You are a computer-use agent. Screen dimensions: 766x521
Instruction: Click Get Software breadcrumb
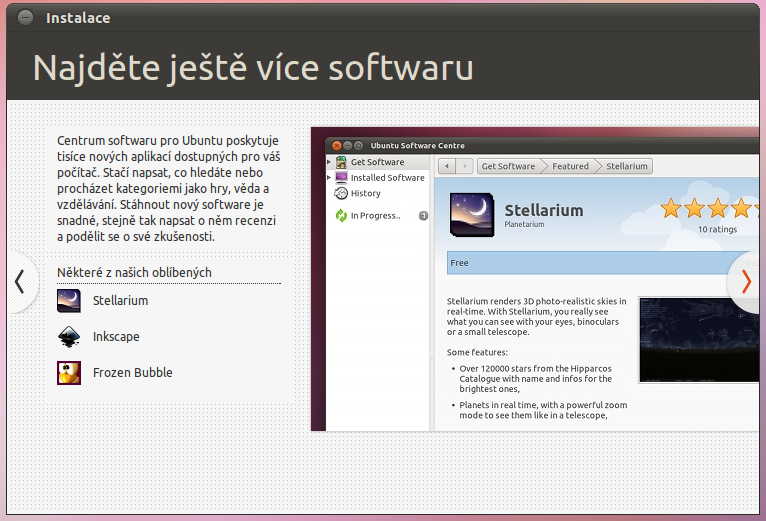pos(509,166)
